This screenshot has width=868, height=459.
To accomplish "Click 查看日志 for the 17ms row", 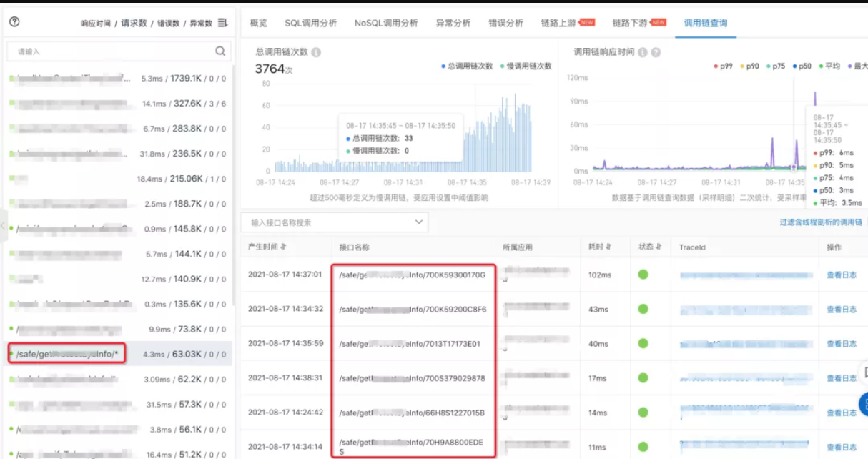I will tap(842, 378).
